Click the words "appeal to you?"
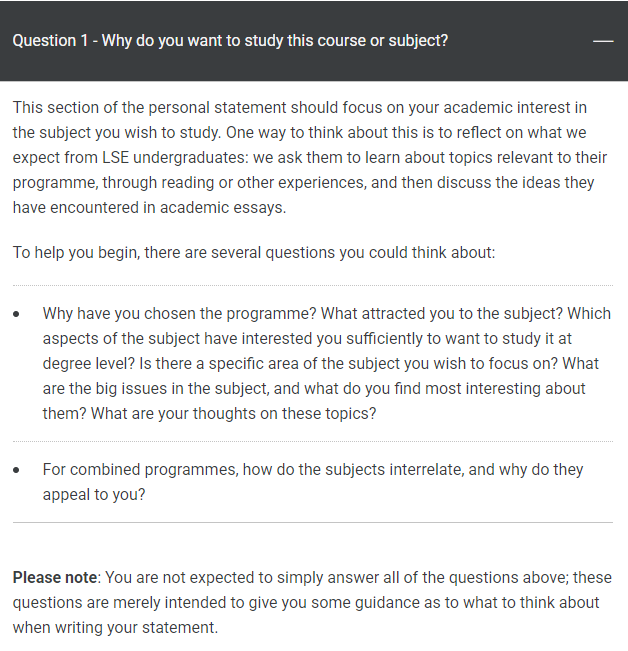The width and height of the screenshot is (628, 651). tap(93, 494)
